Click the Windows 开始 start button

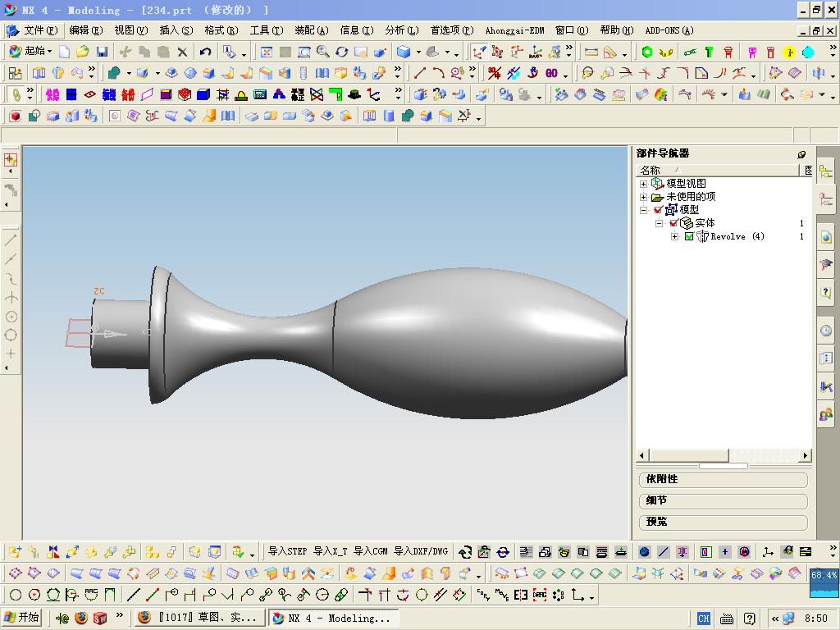click(22, 618)
